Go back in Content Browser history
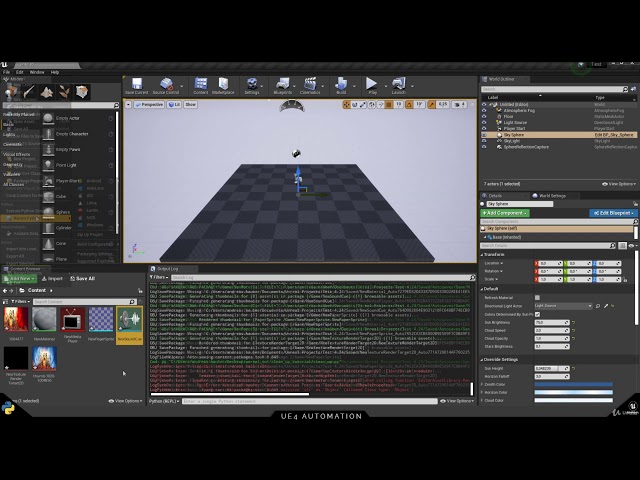The height and width of the screenshot is (480, 640). pyautogui.click(x=5, y=291)
